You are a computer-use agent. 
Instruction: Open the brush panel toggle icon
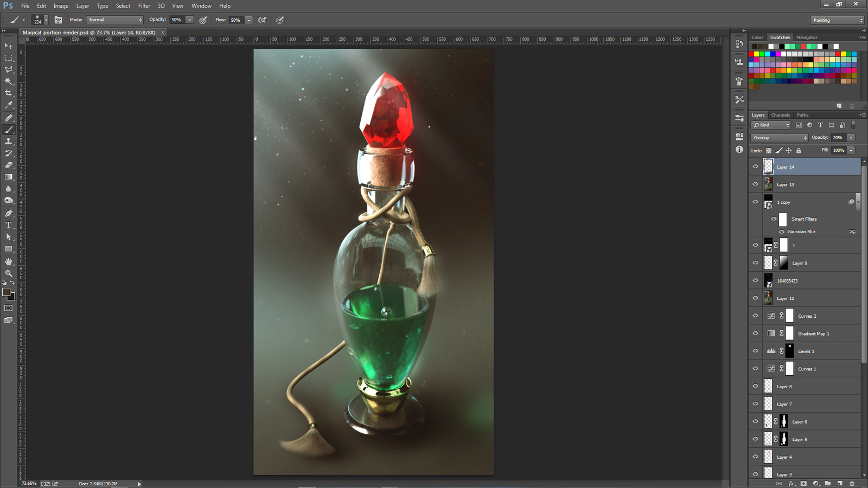(x=58, y=20)
